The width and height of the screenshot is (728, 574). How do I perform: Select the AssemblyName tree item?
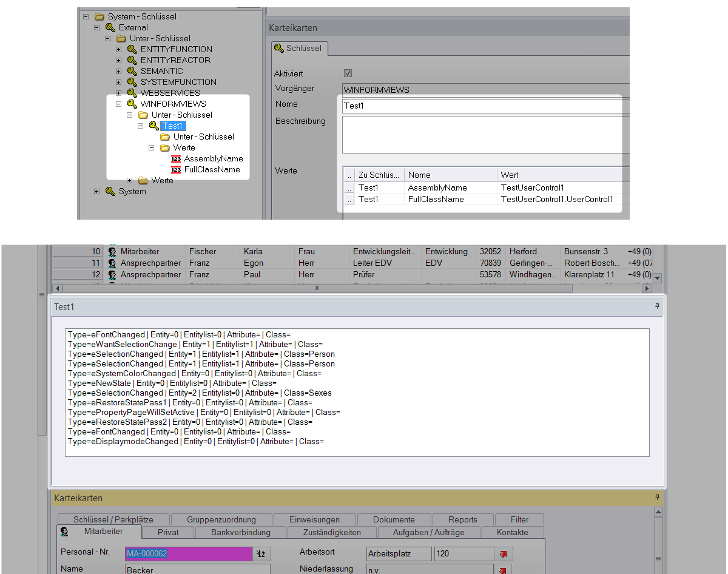(214, 158)
